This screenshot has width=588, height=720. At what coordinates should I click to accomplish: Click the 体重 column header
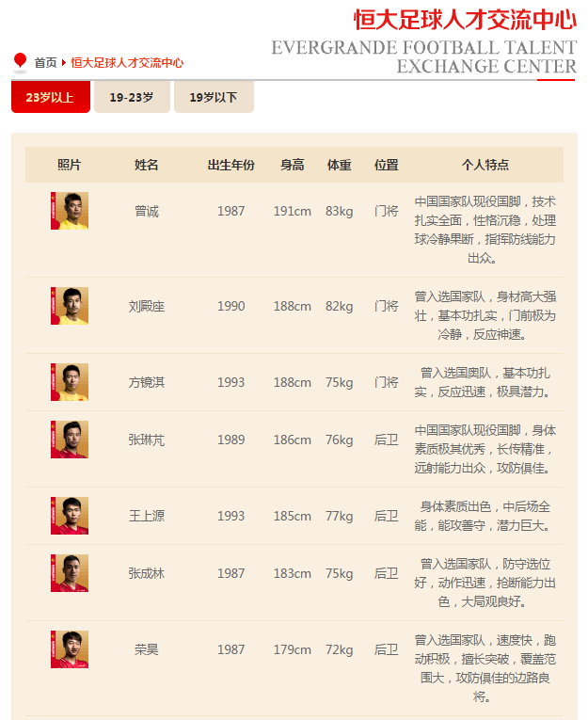[340, 165]
